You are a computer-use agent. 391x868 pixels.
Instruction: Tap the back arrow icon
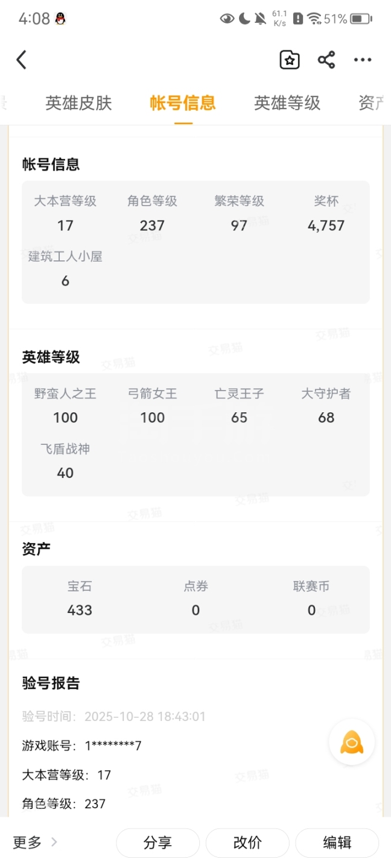[x=22, y=60]
